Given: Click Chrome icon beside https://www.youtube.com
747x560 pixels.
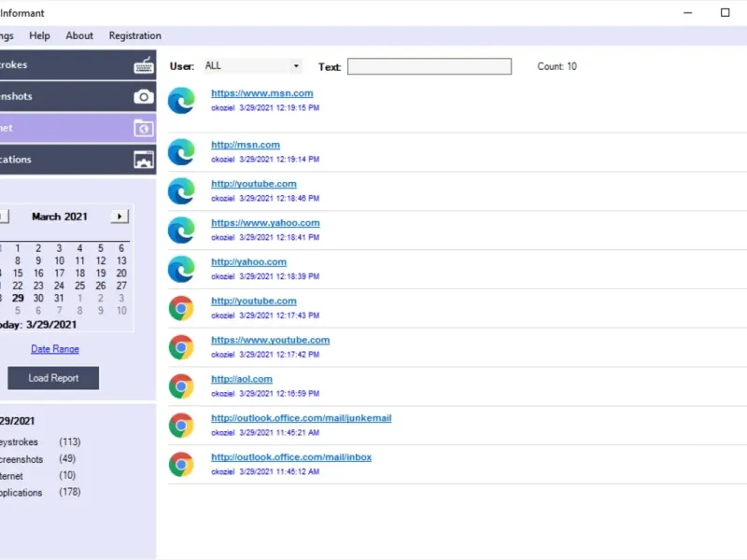Looking at the screenshot, I should coord(181,347).
